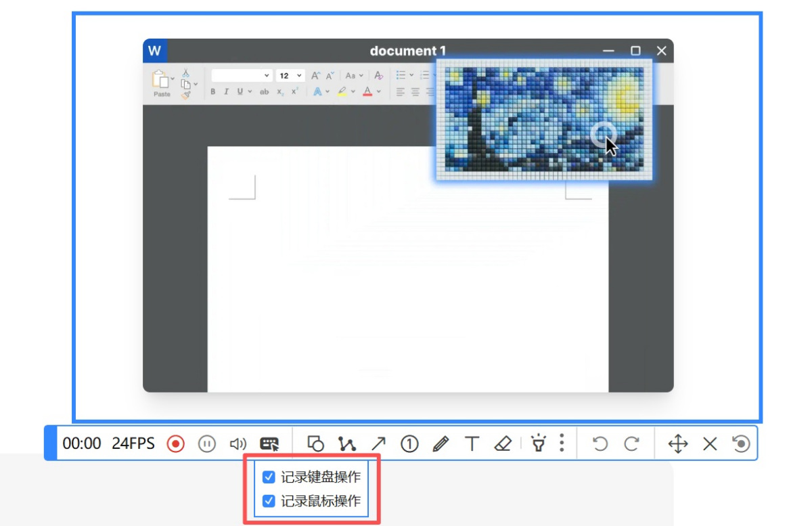The height and width of the screenshot is (526, 812).
Task: Open more options three-dot menu
Action: 562,444
